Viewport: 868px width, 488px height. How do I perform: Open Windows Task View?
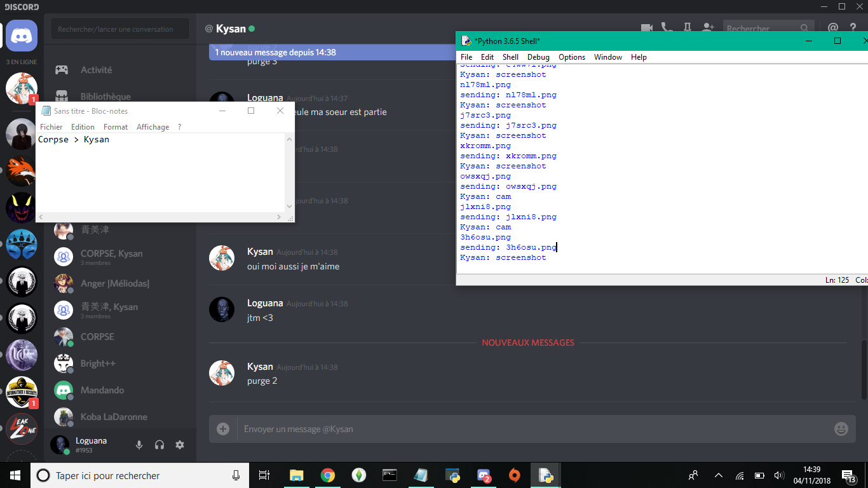click(x=264, y=475)
